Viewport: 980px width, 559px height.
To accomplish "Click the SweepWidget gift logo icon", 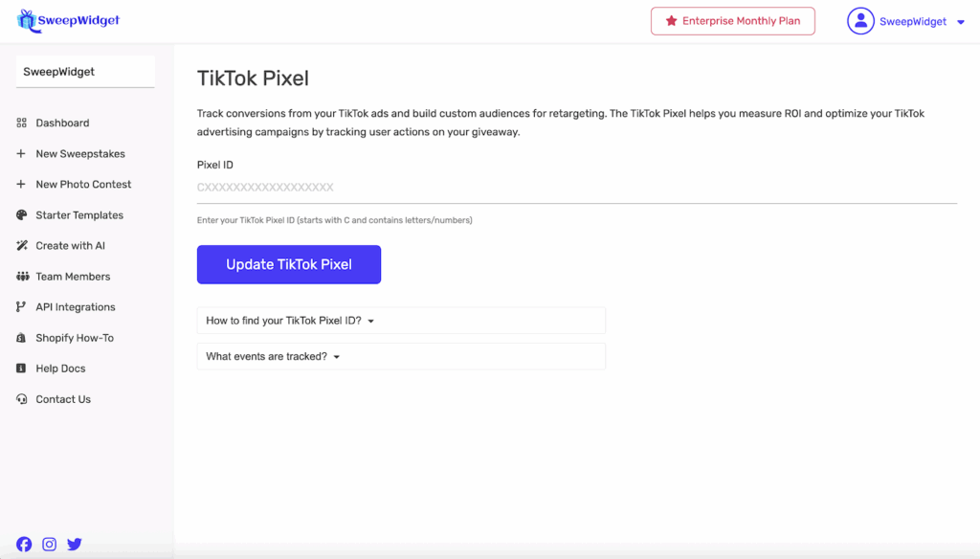I will coord(26,20).
